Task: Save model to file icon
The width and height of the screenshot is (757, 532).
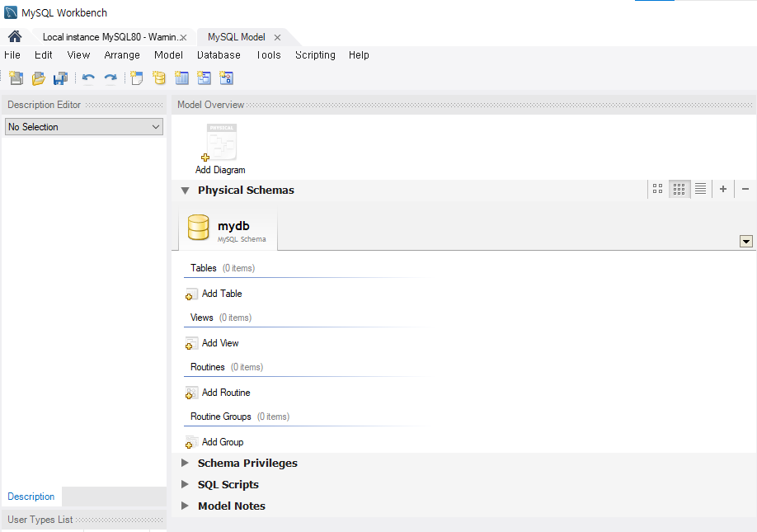Action: coord(60,78)
